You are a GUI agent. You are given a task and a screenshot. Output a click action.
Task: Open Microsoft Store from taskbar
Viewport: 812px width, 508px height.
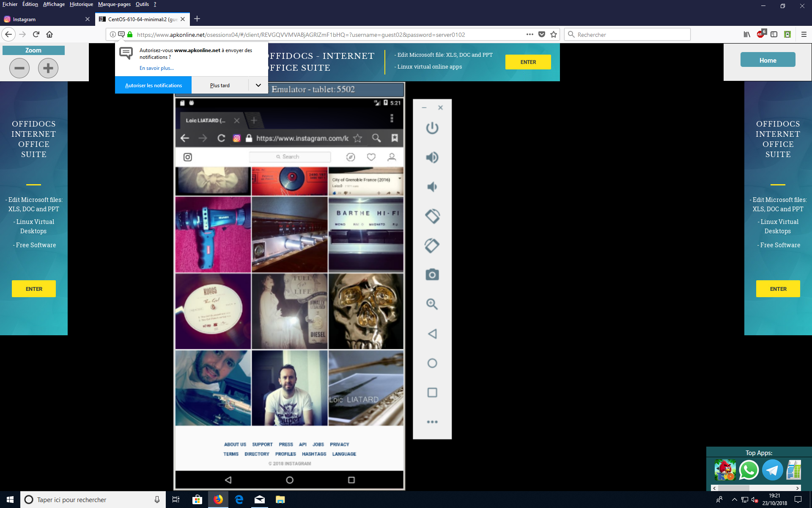(197, 500)
